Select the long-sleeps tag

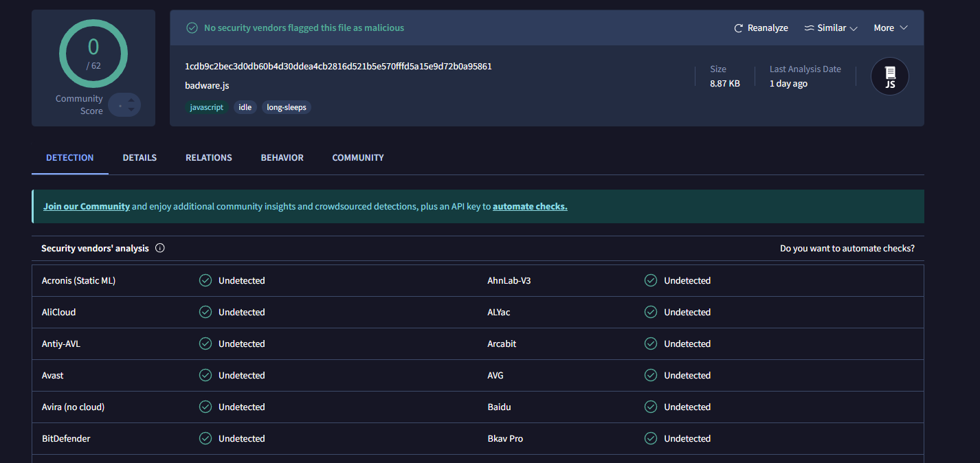287,107
